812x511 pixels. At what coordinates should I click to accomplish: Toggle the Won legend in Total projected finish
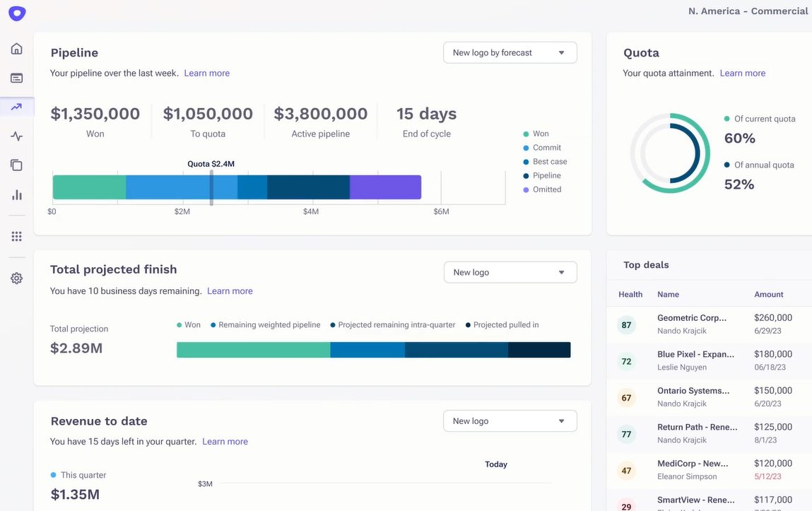pos(189,324)
